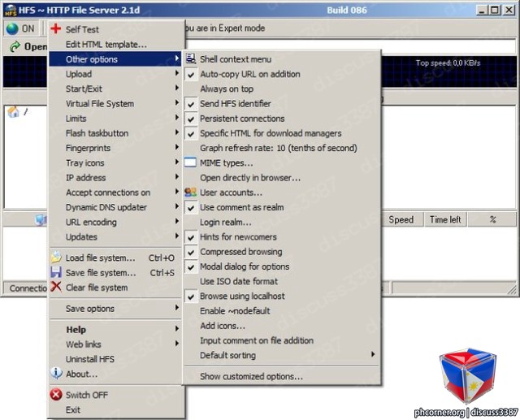Expand the Limits submenu
Viewport: 520px width, 420px height.
(x=115, y=119)
